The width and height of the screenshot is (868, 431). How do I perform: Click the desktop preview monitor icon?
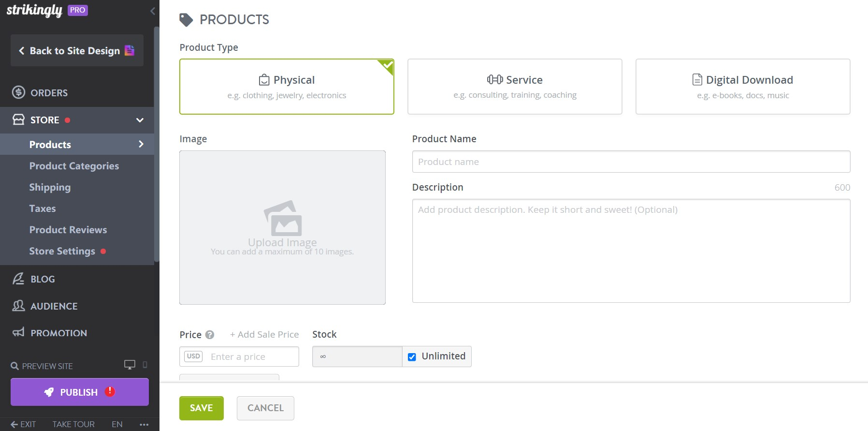[130, 365]
